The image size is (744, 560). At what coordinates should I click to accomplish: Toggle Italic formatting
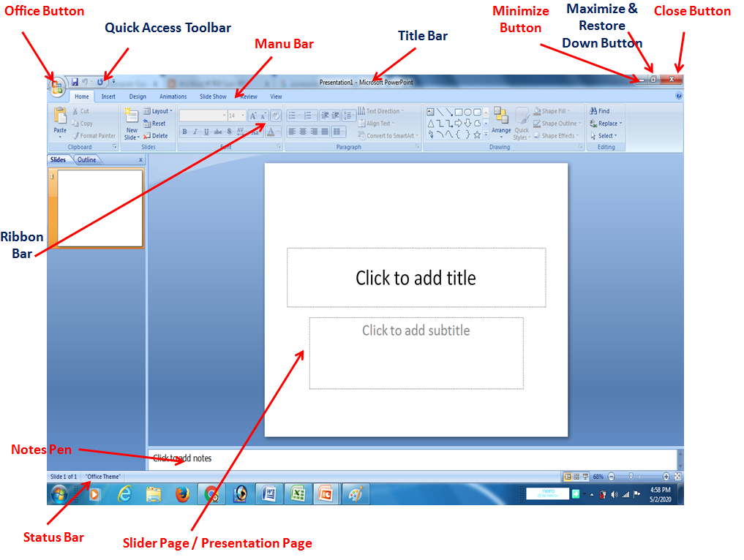point(195,132)
